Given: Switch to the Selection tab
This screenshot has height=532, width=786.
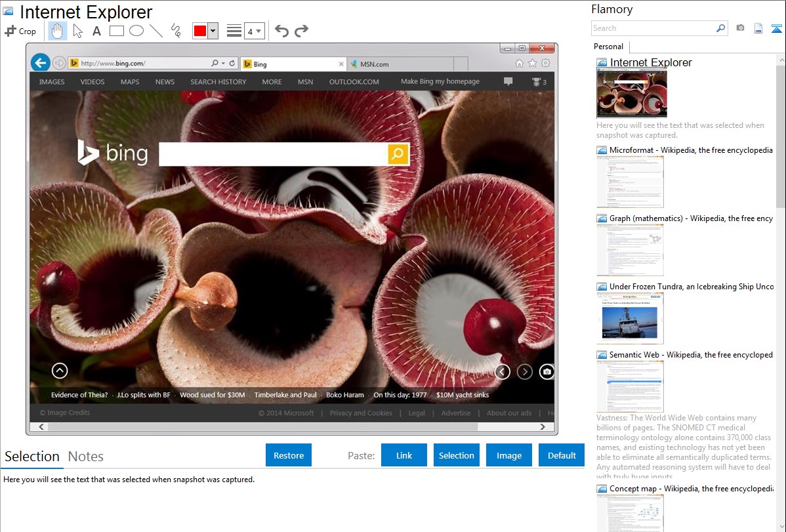Looking at the screenshot, I should (32, 457).
